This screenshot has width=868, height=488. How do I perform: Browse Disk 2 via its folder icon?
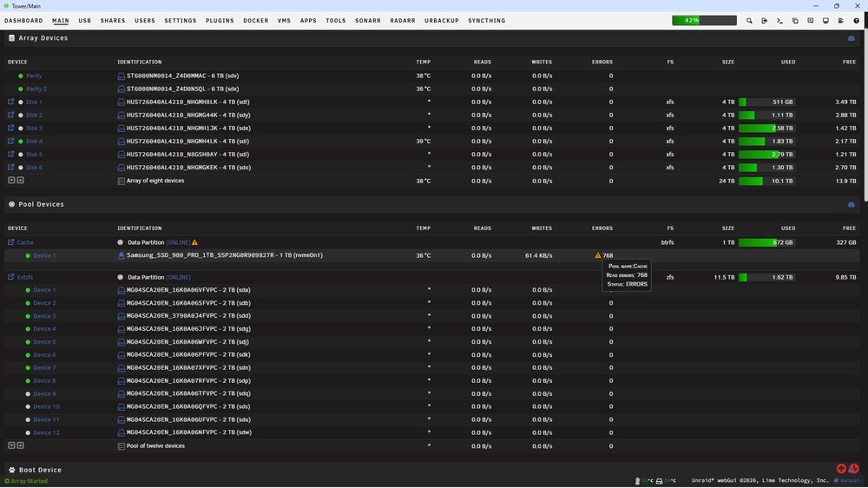point(10,115)
